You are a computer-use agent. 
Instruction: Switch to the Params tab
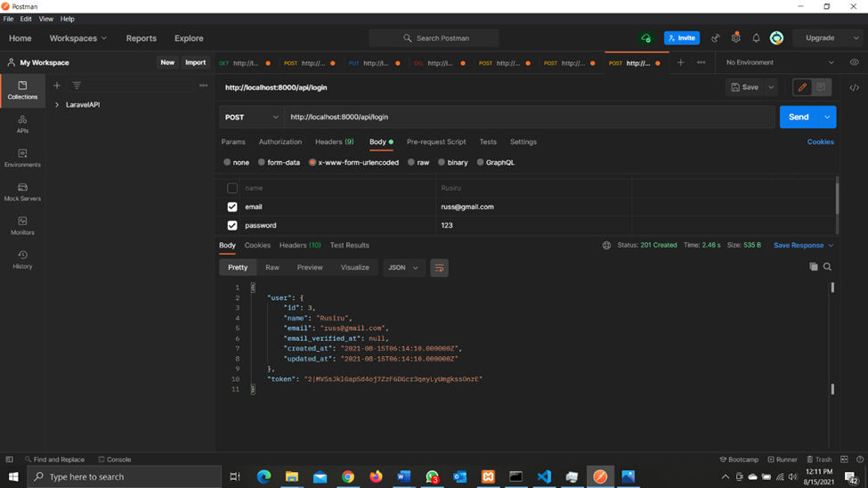(233, 142)
